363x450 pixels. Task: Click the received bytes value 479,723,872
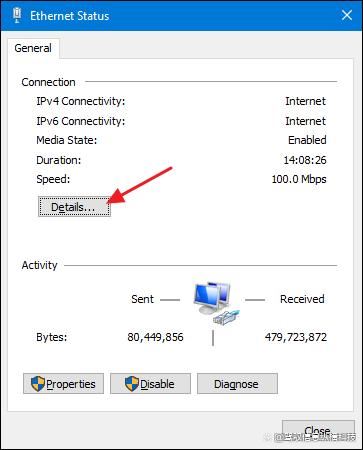point(296,337)
